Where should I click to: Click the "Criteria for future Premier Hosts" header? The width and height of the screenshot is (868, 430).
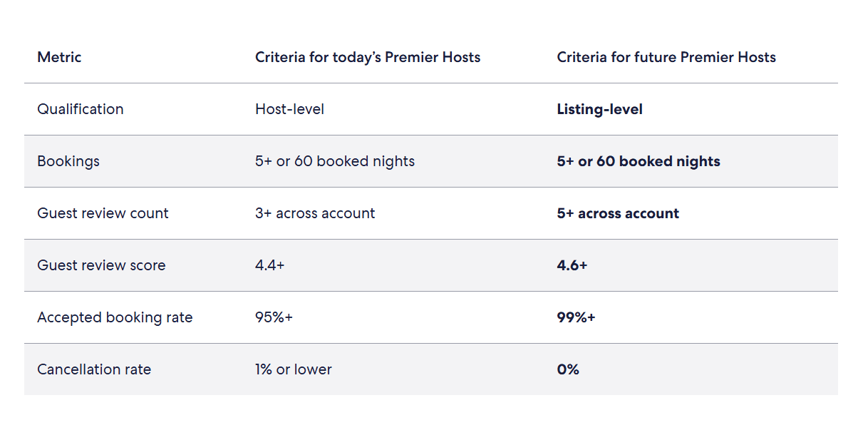pyautogui.click(x=666, y=57)
